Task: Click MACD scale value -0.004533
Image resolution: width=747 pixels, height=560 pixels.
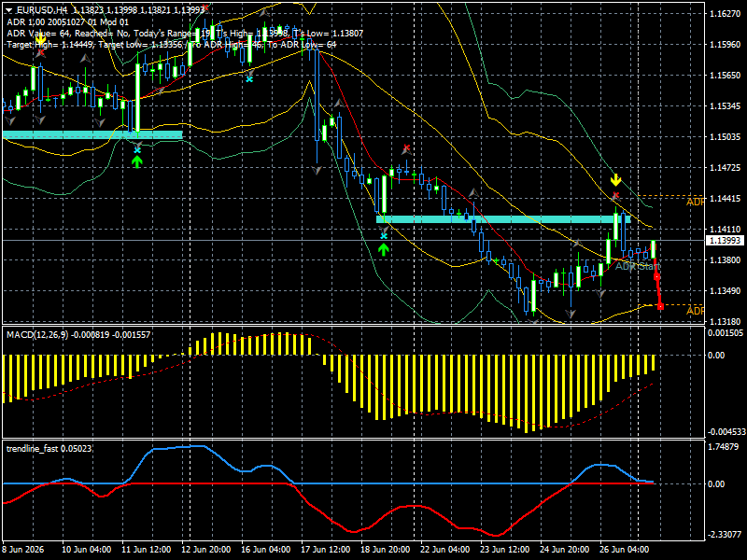Action: point(726,432)
